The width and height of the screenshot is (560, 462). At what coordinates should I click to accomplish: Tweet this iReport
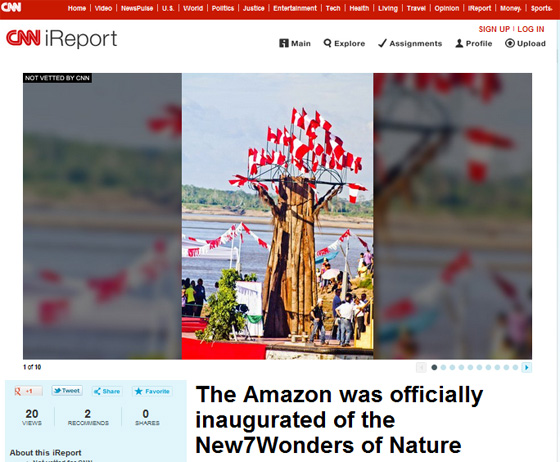click(67, 391)
